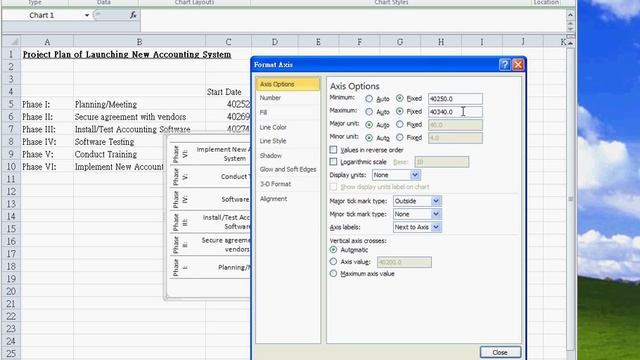Select Fixed for Minor unit
The image size is (640, 360).
pyautogui.click(x=400, y=138)
